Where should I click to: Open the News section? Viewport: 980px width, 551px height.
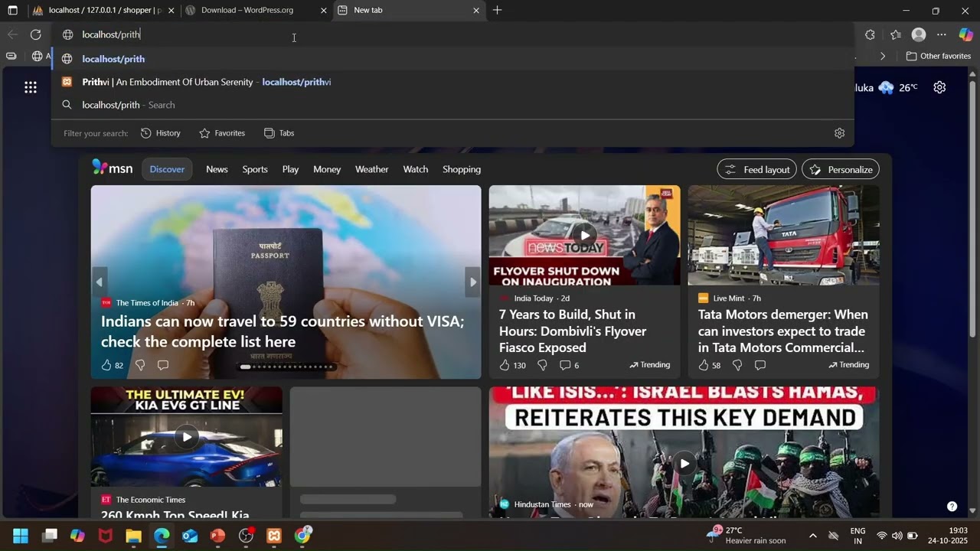(217, 169)
